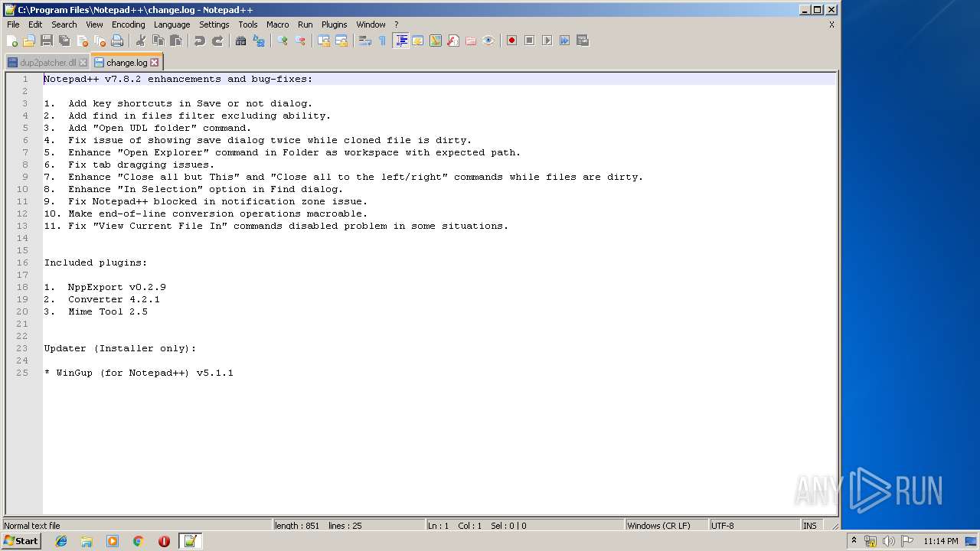Click the Cut scissors icon
The width and height of the screenshot is (980, 551).
(141, 41)
